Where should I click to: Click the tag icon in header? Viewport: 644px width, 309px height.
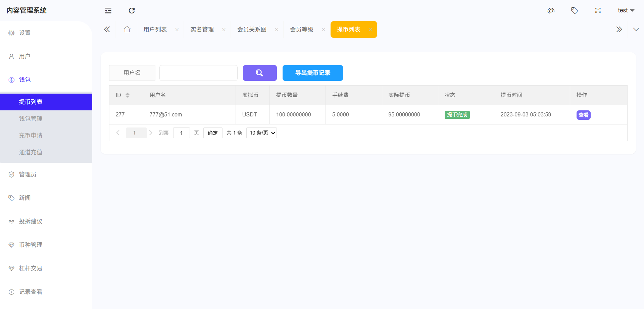pyautogui.click(x=574, y=11)
